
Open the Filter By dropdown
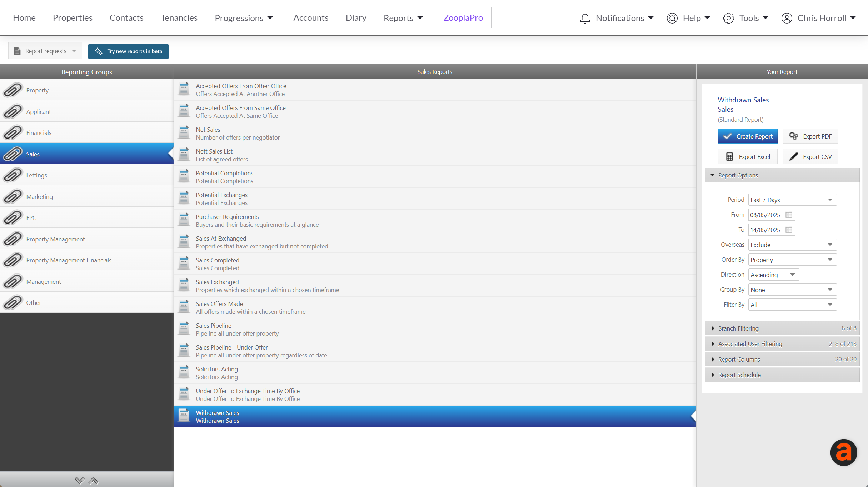(792, 305)
